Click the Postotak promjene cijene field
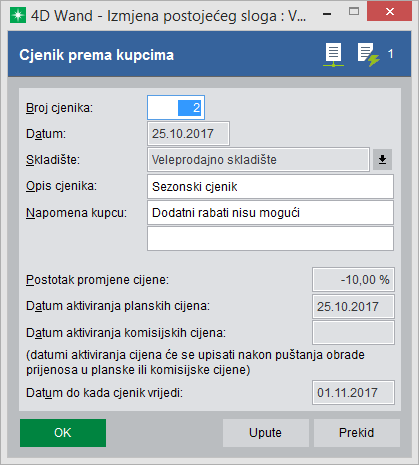 click(353, 279)
